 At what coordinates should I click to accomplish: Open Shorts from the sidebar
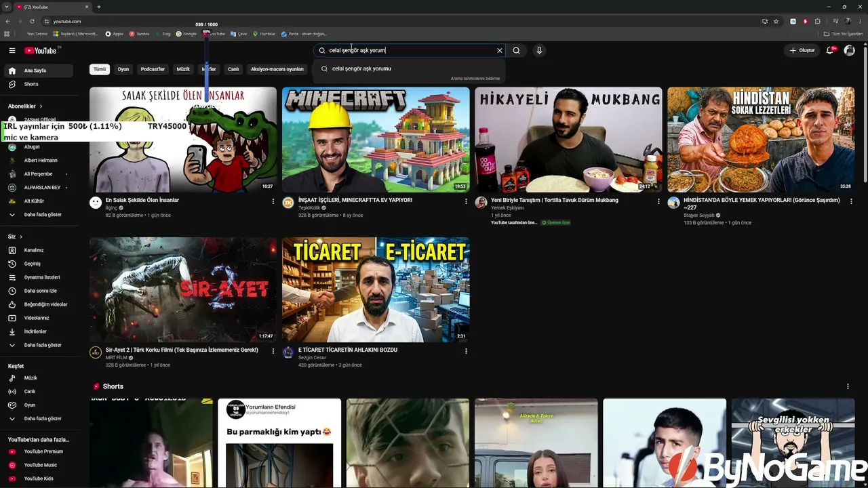click(x=39, y=84)
